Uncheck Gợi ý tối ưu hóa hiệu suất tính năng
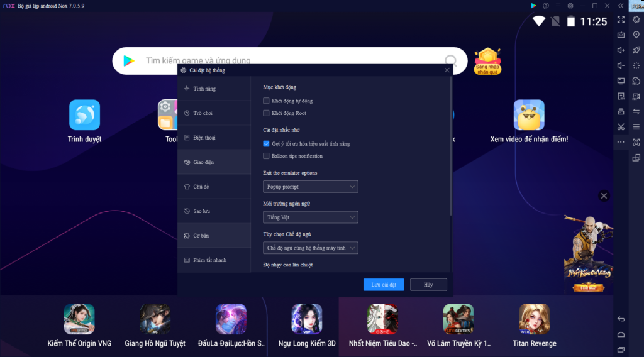644x357 pixels. pyautogui.click(x=266, y=144)
